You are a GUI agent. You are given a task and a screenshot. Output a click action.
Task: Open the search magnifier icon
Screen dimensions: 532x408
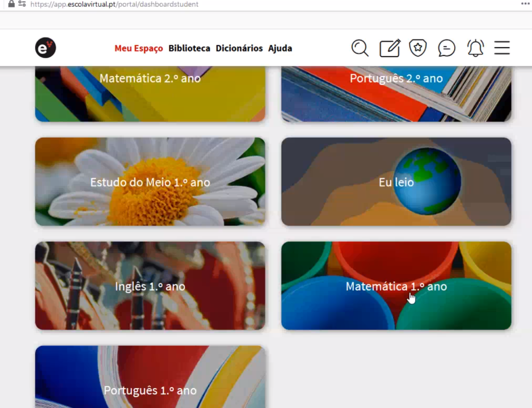click(x=360, y=48)
